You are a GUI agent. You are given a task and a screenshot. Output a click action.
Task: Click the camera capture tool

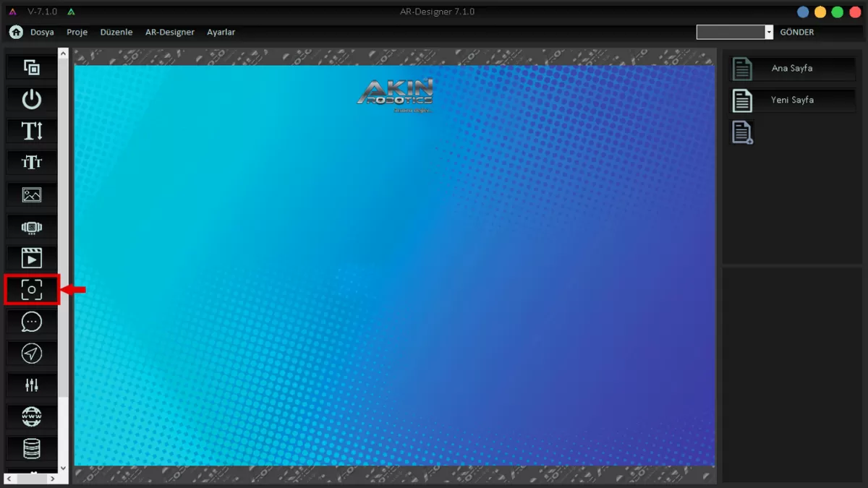click(32, 290)
